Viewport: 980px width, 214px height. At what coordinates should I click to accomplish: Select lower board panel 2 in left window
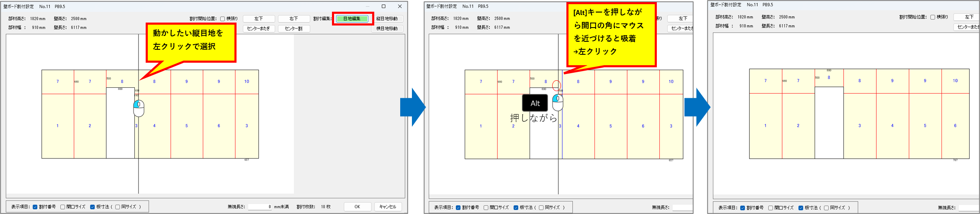(90, 126)
